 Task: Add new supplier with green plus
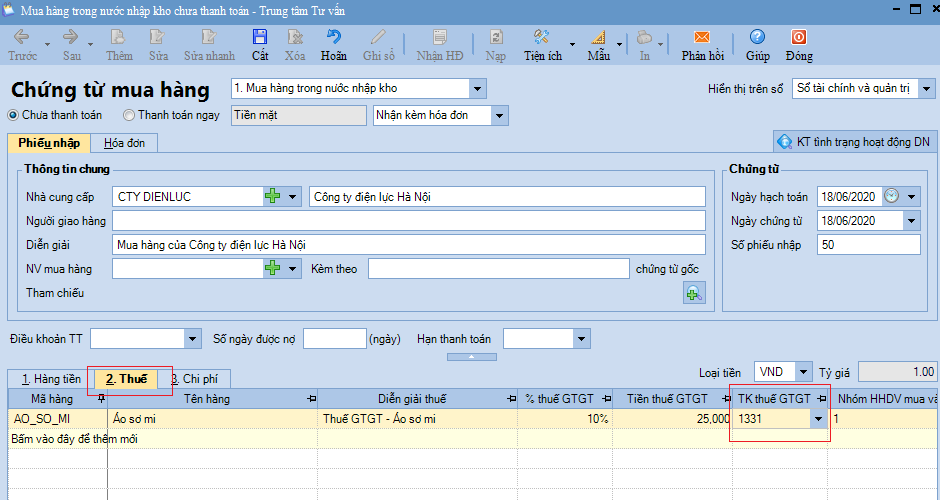[x=273, y=196]
